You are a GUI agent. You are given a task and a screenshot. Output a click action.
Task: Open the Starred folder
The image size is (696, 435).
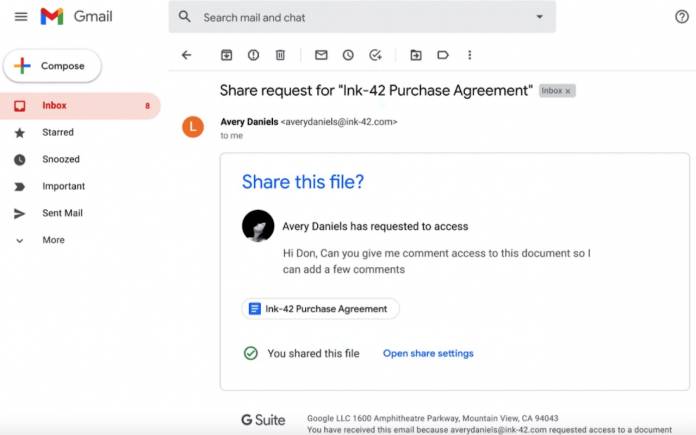click(x=58, y=132)
